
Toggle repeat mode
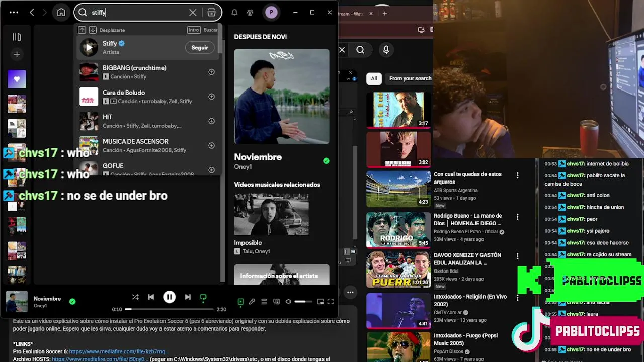[x=203, y=297]
